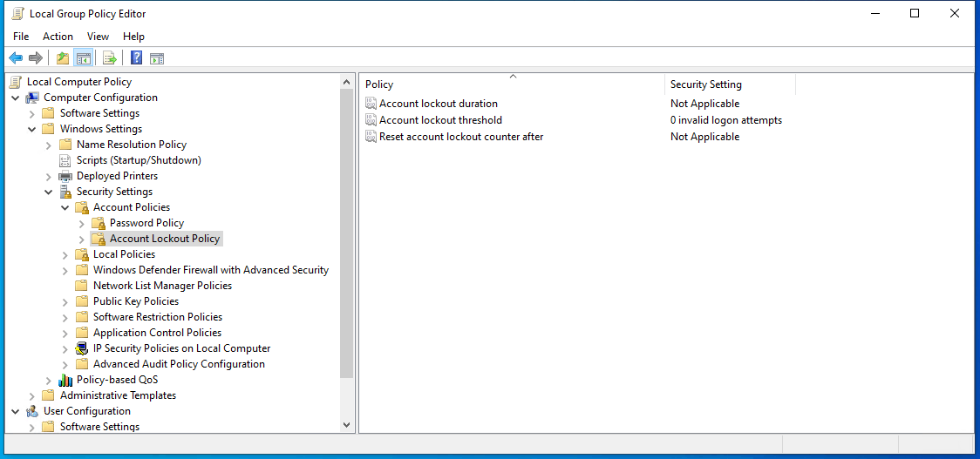The width and height of the screenshot is (980, 459).
Task: Toggle the Show/Hide Action Pane icon
Action: 157,58
